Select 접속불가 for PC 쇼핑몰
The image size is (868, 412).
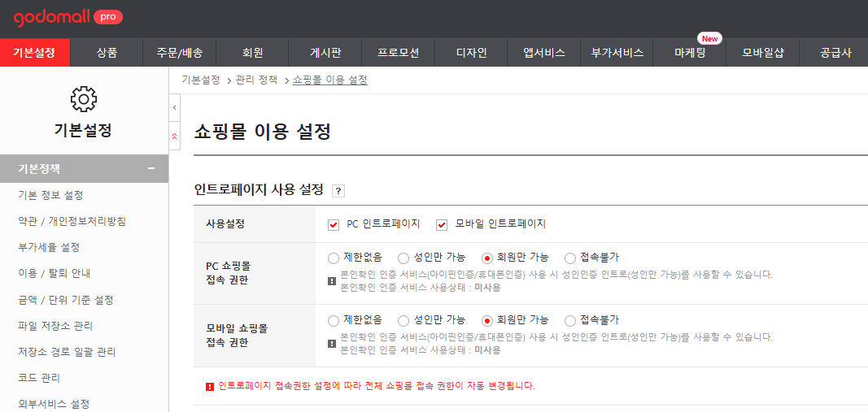[x=570, y=258]
